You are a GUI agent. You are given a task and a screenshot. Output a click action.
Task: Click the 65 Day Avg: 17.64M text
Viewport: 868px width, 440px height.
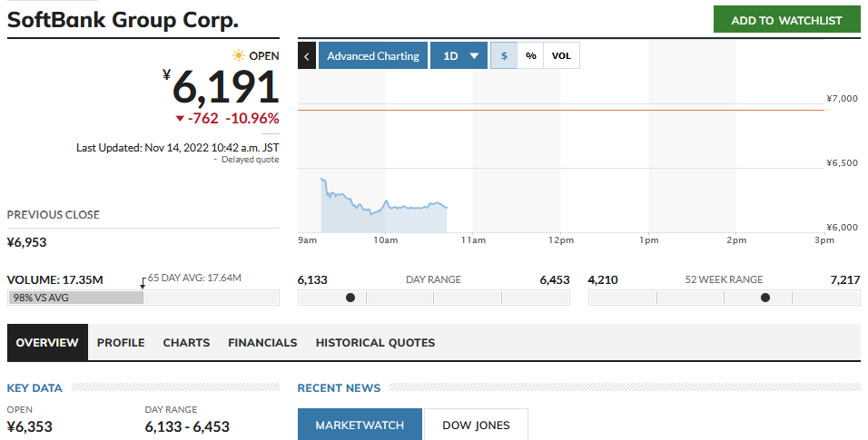pyautogui.click(x=194, y=278)
